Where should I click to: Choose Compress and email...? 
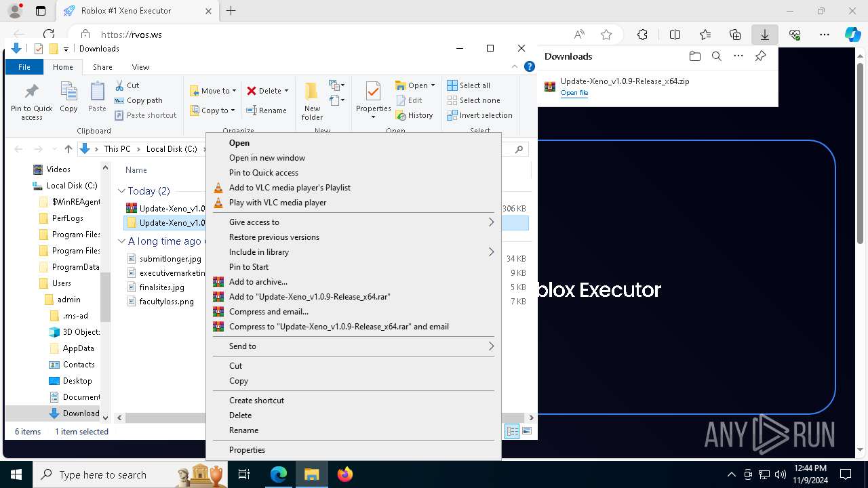(353, 312)
